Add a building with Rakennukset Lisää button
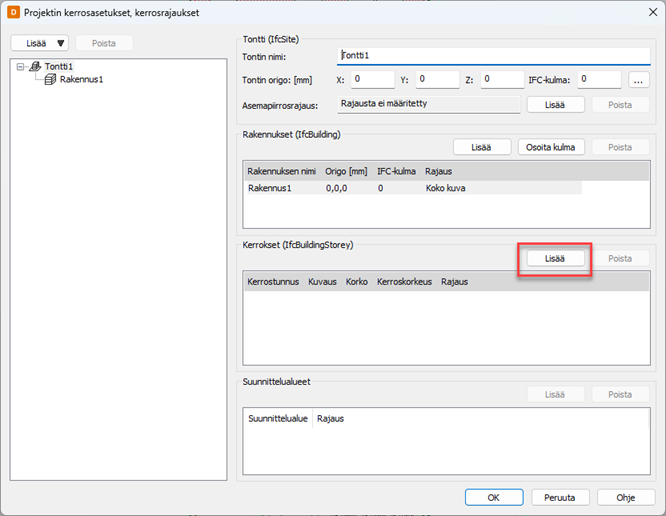This screenshot has height=516, width=666. tap(482, 147)
